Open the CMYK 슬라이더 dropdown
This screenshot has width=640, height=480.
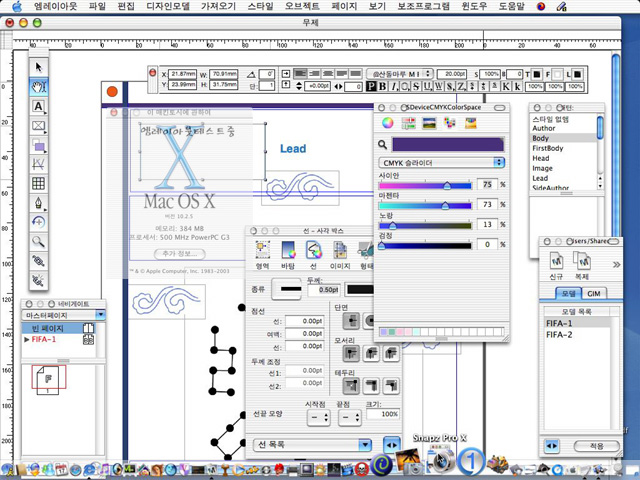point(441,162)
